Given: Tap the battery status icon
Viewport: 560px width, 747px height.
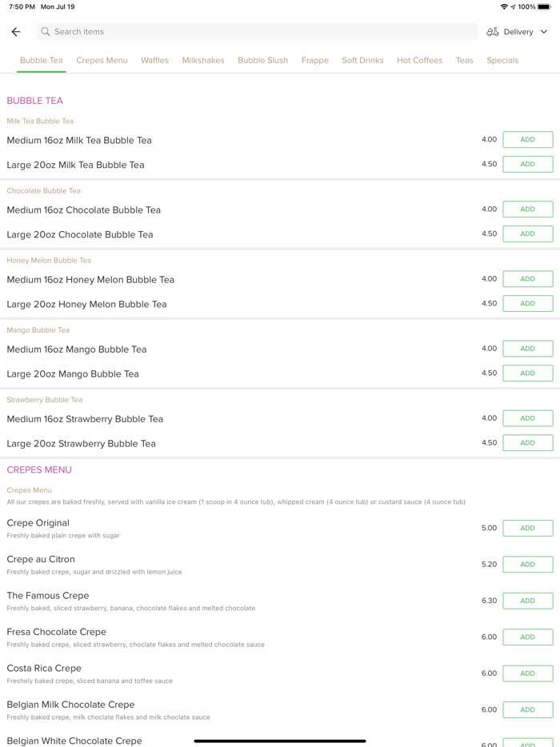Looking at the screenshot, I should click(x=544, y=7).
